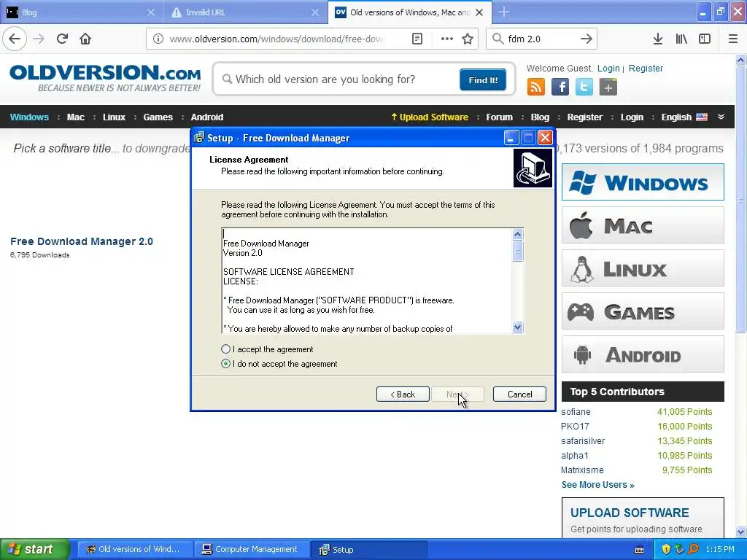Open the Mac nav menu item
The height and width of the screenshot is (560, 747).
click(x=75, y=117)
